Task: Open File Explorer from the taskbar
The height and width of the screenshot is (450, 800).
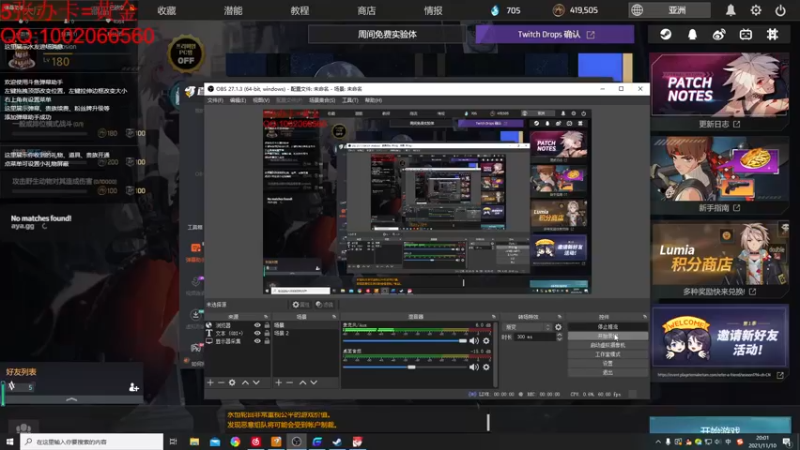Action: pyautogui.click(x=194, y=441)
